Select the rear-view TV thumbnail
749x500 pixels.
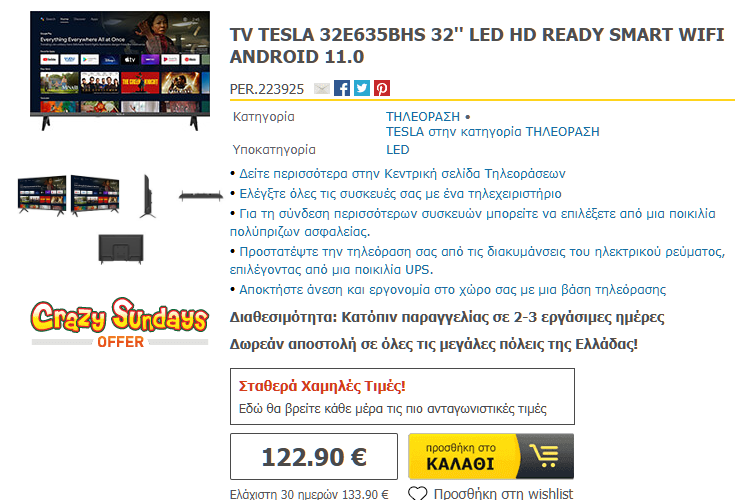(x=121, y=249)
